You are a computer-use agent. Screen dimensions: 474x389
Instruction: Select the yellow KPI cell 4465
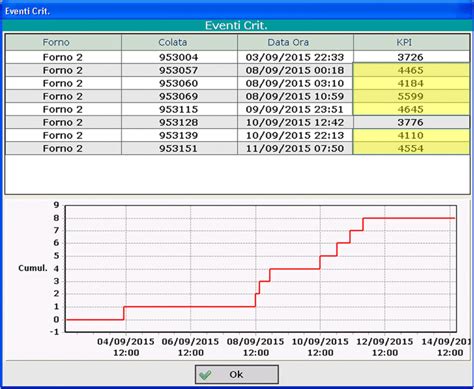click(411, 70)
